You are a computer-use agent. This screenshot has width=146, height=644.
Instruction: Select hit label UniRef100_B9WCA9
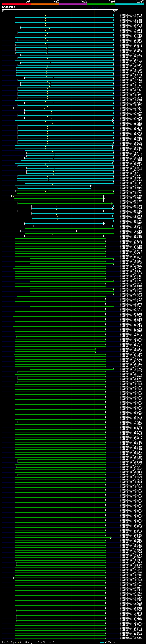[131, 552]
